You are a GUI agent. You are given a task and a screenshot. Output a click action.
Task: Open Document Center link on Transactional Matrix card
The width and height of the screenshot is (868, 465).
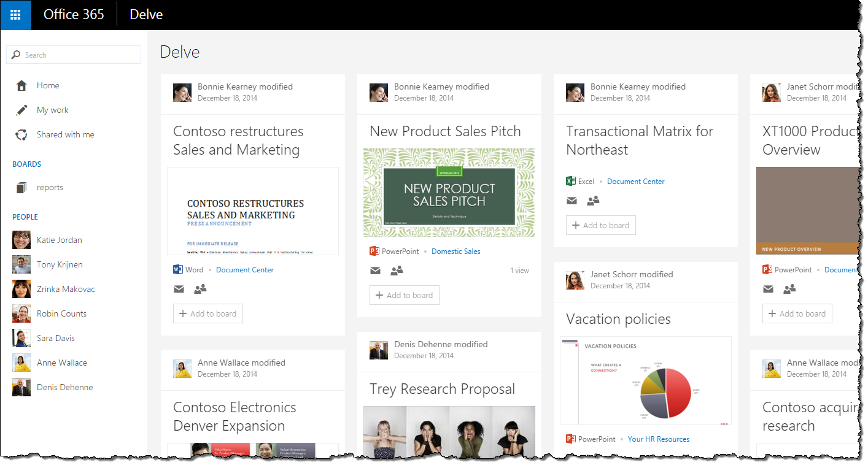click(x=636, y=181)
